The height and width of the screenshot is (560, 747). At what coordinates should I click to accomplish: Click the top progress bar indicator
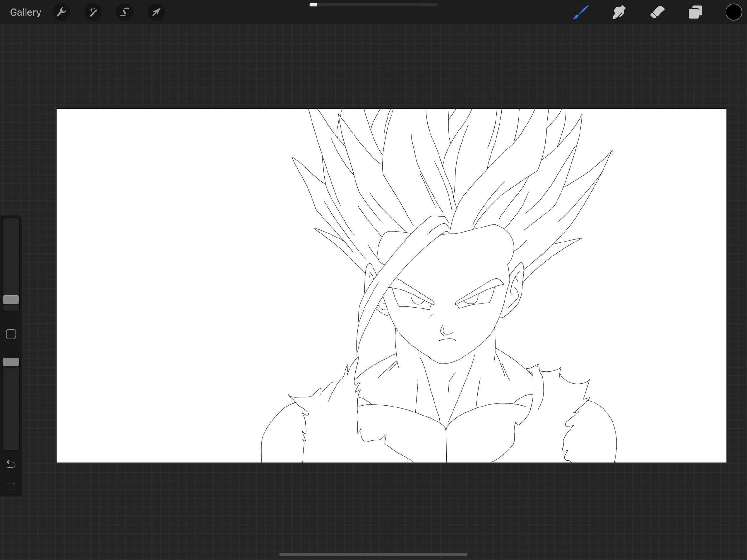tap(373, 5)
